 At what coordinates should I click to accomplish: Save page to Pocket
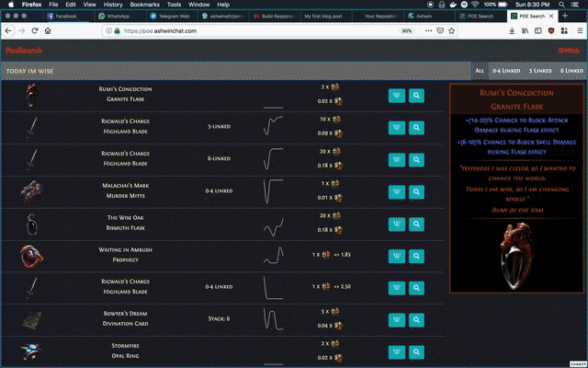click(440, 30)
